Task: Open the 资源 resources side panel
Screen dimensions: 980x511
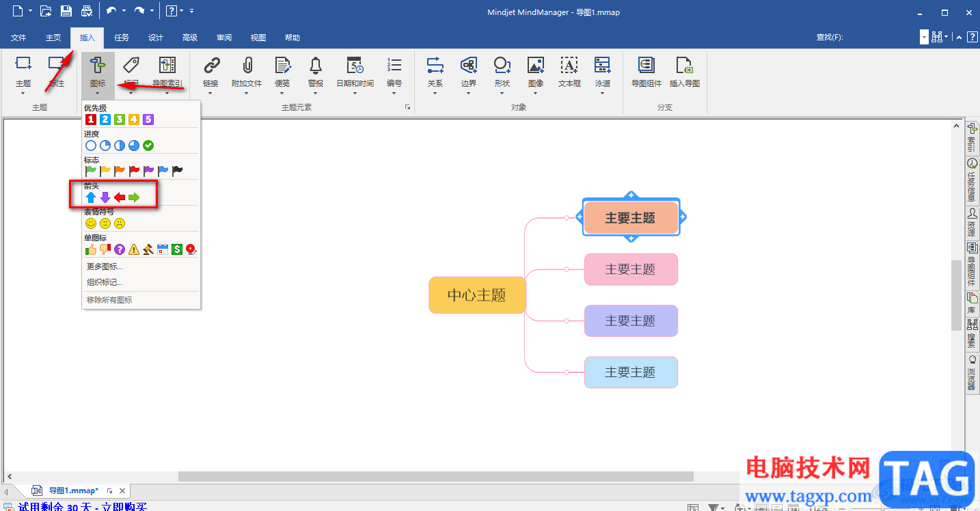Action: coord(972,223)
